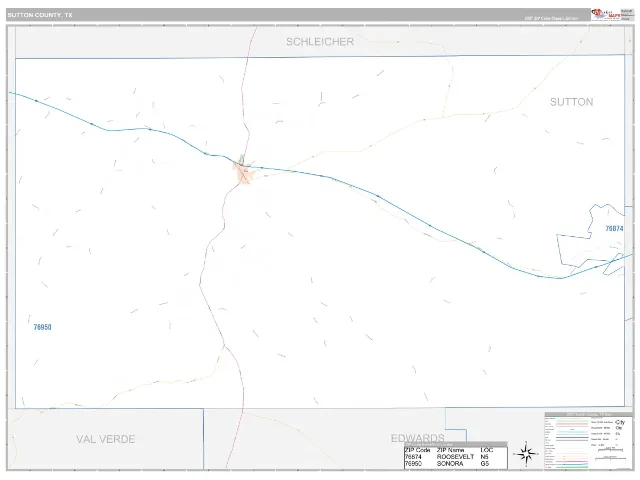
Task: Click the SUTTON COUNTY, TX title
Action: pyautogui.click(x=40, y=15)
